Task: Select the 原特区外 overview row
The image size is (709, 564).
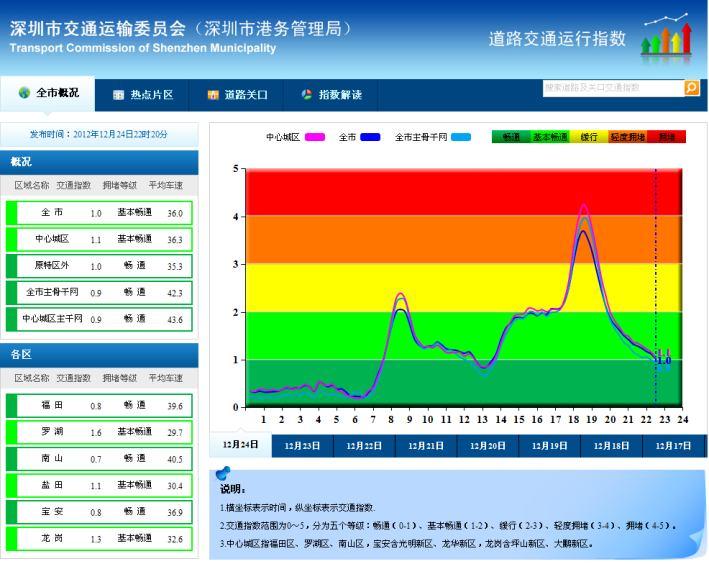Action: pyautogui.click(x=99, y=266)
